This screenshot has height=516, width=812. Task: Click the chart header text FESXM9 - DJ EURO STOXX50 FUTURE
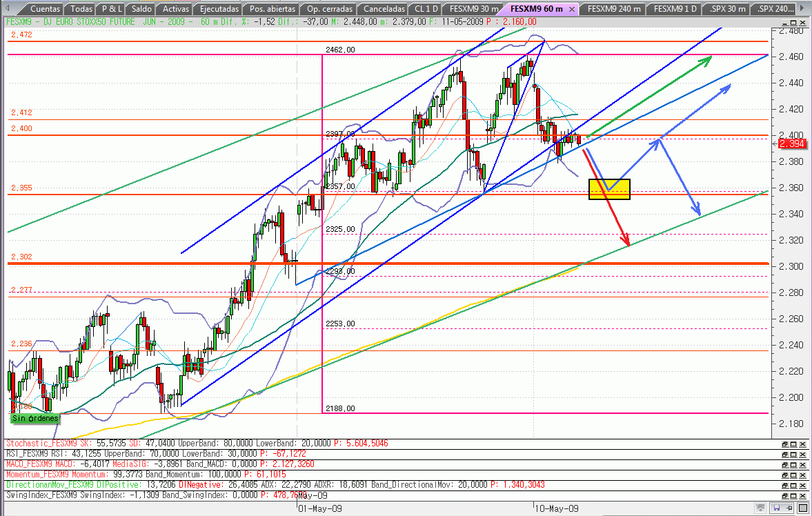70,22
